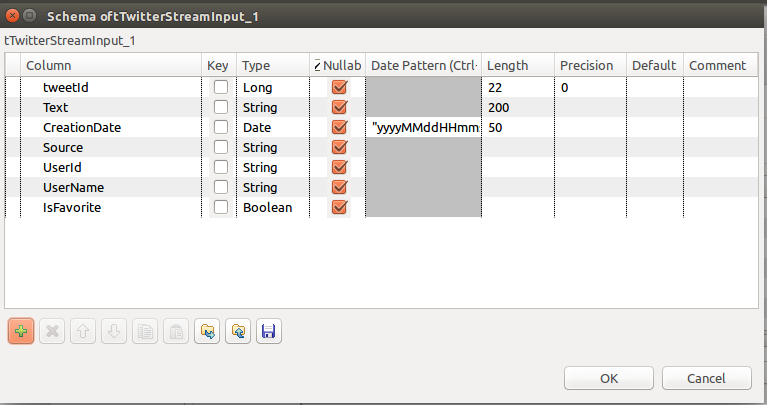The image size is (767, 405).
Task: Uncheck Nullable for CreationDate
Action: tap(339, 127)
